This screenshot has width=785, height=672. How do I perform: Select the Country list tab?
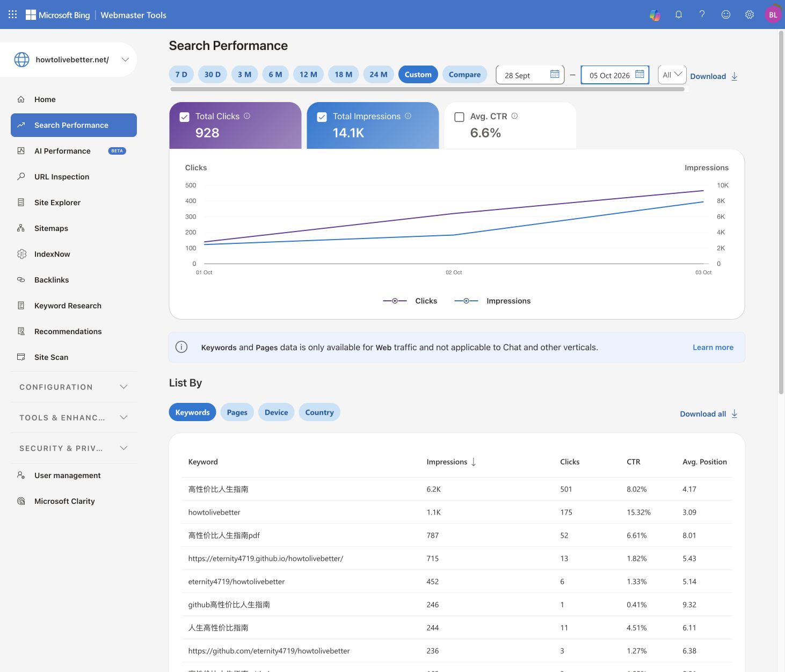[x=319, y=412]
